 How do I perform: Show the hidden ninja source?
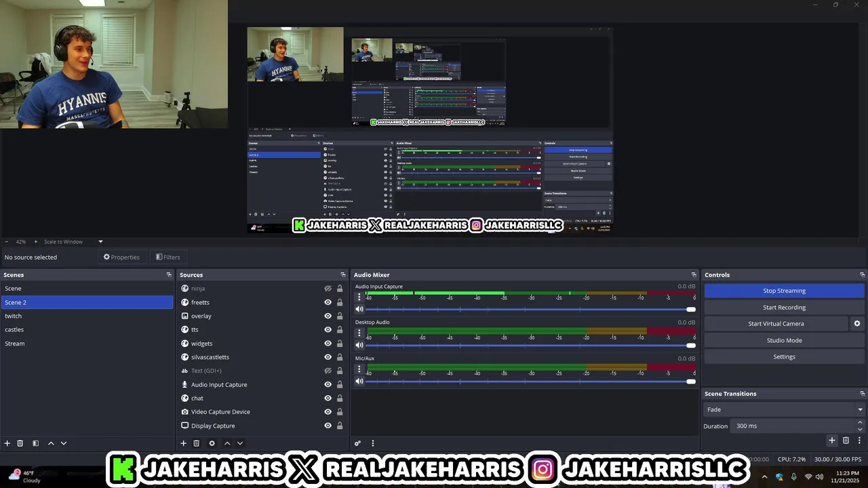coord(328,289)
